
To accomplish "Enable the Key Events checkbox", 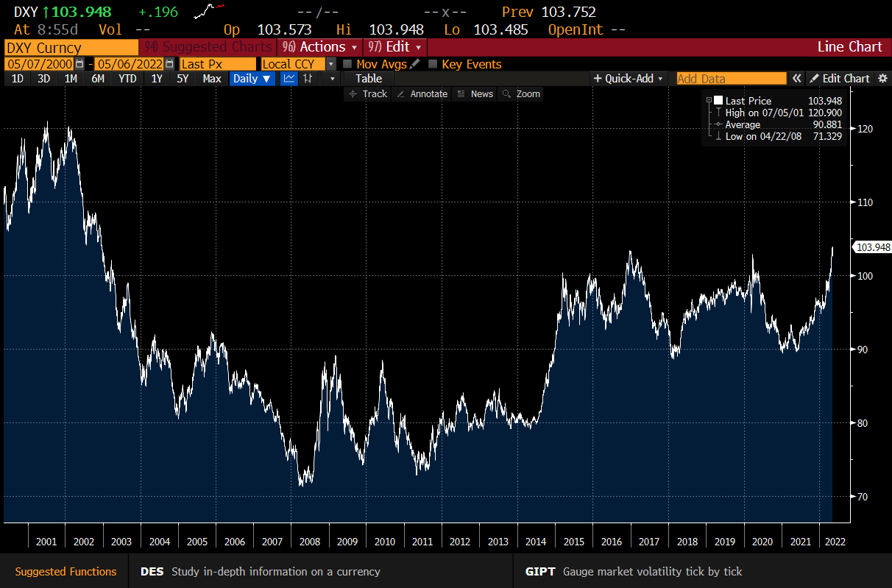I will coord(433,64).
